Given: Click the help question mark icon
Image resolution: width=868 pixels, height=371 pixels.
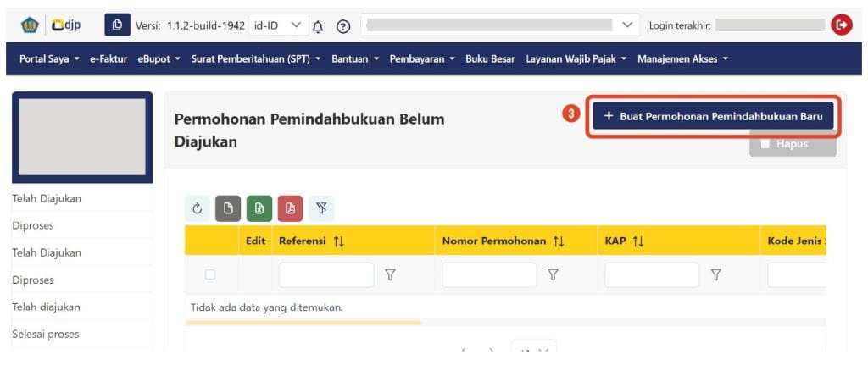Looking at the screenshot, I should point(344,26).
